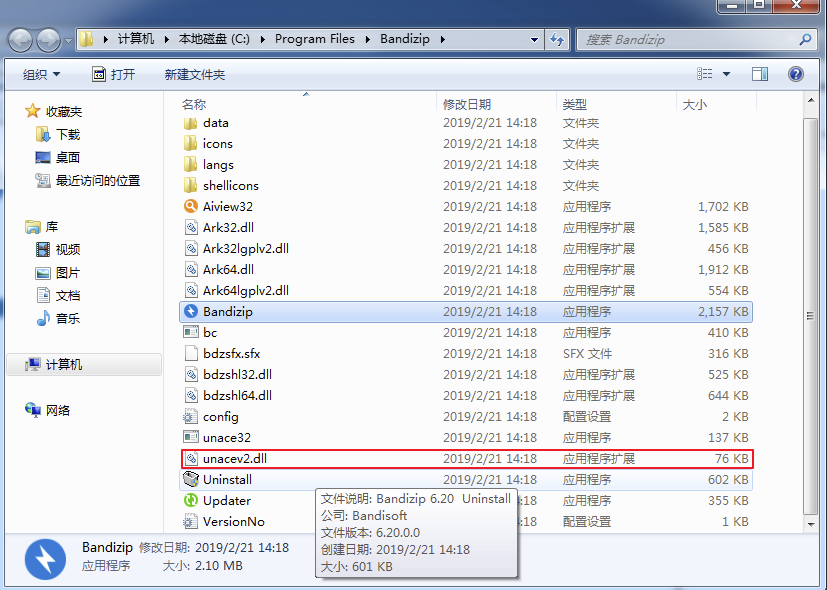
Task: Open the 组织 (Organize) menu
Action: [41, 74]
